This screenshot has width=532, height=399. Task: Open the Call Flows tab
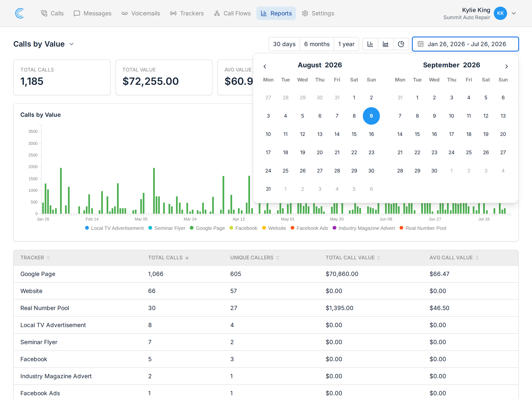click(232, 13)
